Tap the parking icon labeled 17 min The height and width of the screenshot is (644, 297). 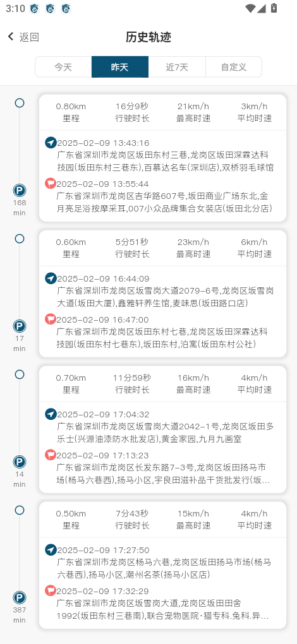pos(20,326)
